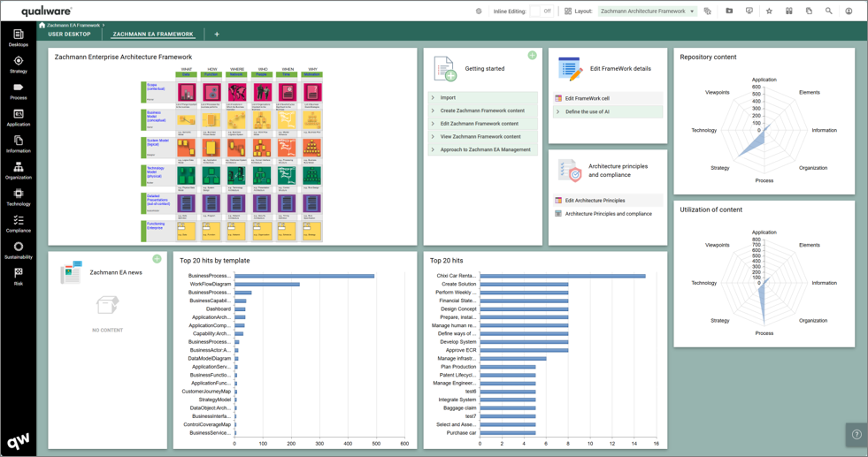Click the Motivation column header under WHY
868x457 pixels.
(312, 74)
